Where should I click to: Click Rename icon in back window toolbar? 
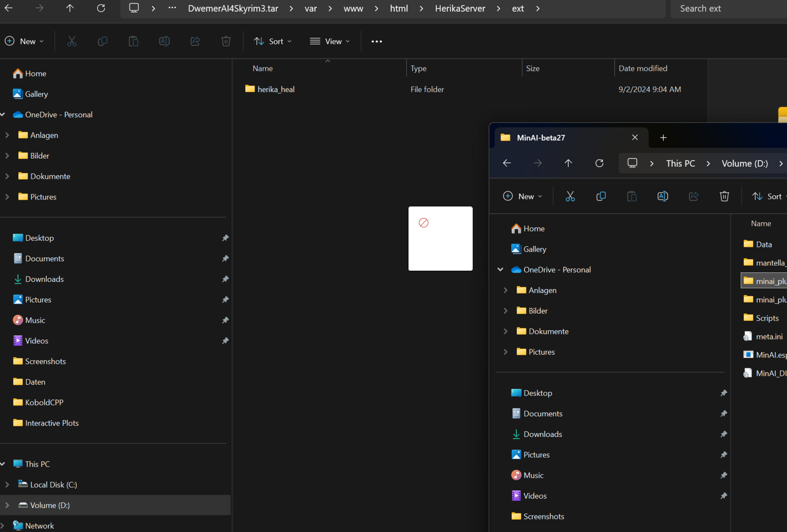pyautogui.click(x=164, y=41)
